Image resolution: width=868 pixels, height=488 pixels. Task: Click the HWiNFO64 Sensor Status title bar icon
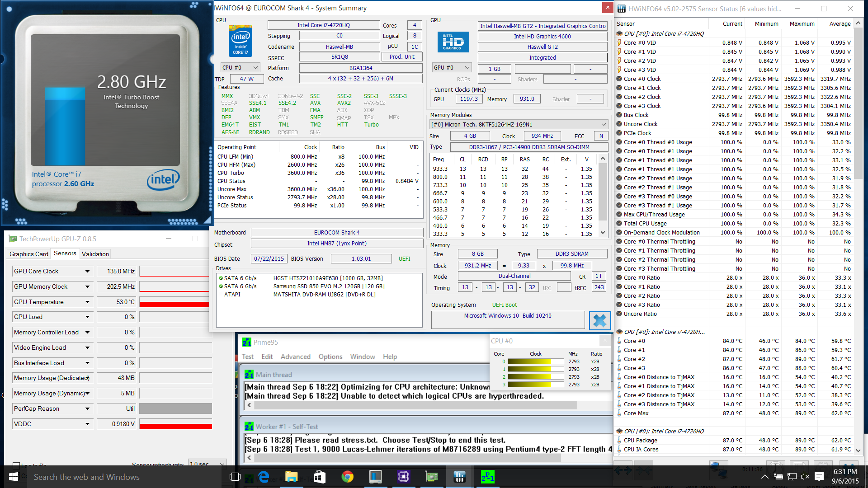(622, 9)
